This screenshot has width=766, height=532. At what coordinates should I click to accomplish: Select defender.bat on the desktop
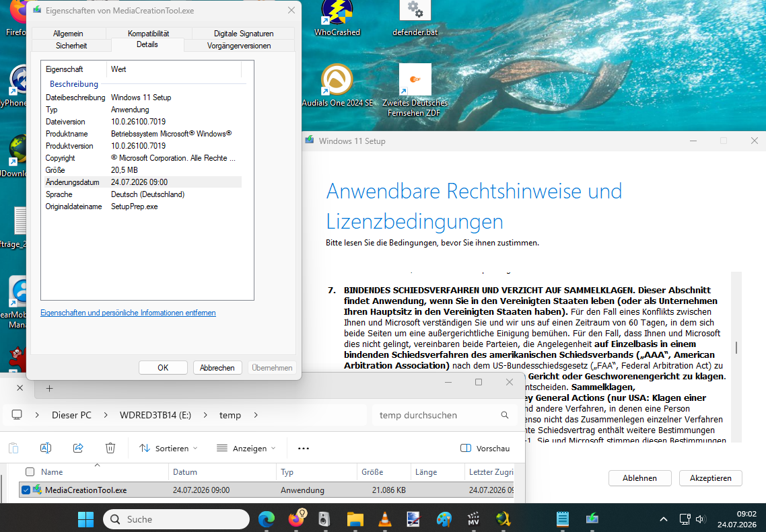415,18
